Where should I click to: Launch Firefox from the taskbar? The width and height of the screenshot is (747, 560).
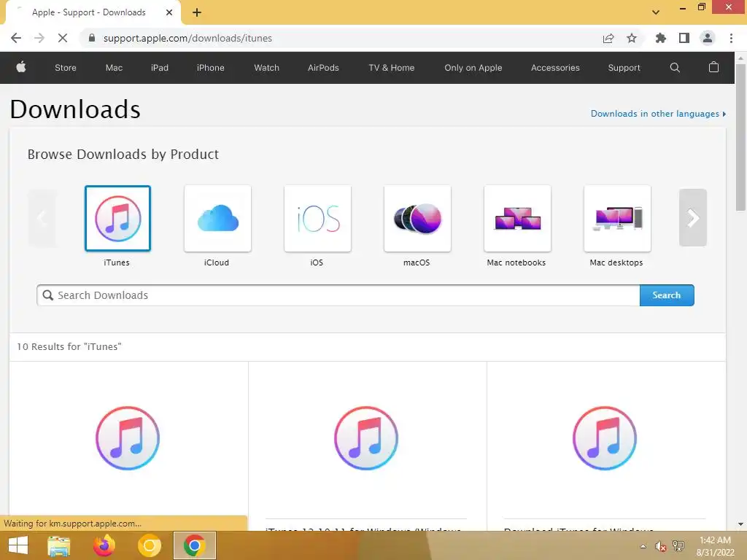pos(104,545)
